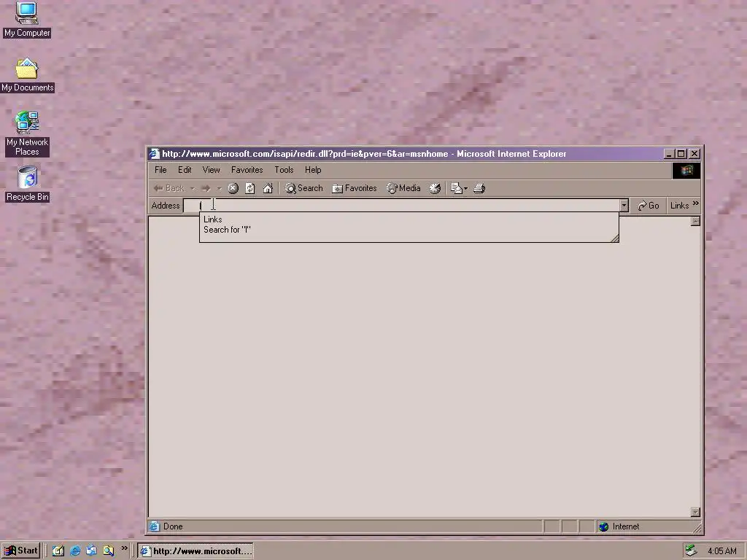Click the microsoft.com taskbar button
This screenshot has height=560, width=747.
pyautogui.click(x=196, y=551)
